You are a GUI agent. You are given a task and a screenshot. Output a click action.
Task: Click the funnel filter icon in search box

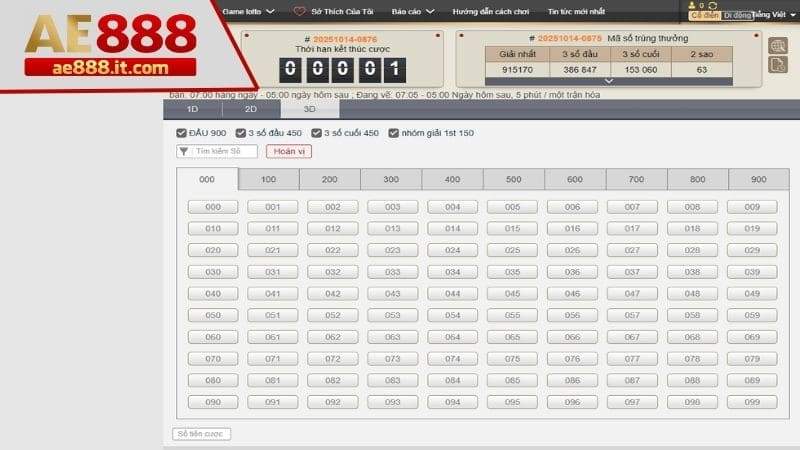tap(184, 151)
